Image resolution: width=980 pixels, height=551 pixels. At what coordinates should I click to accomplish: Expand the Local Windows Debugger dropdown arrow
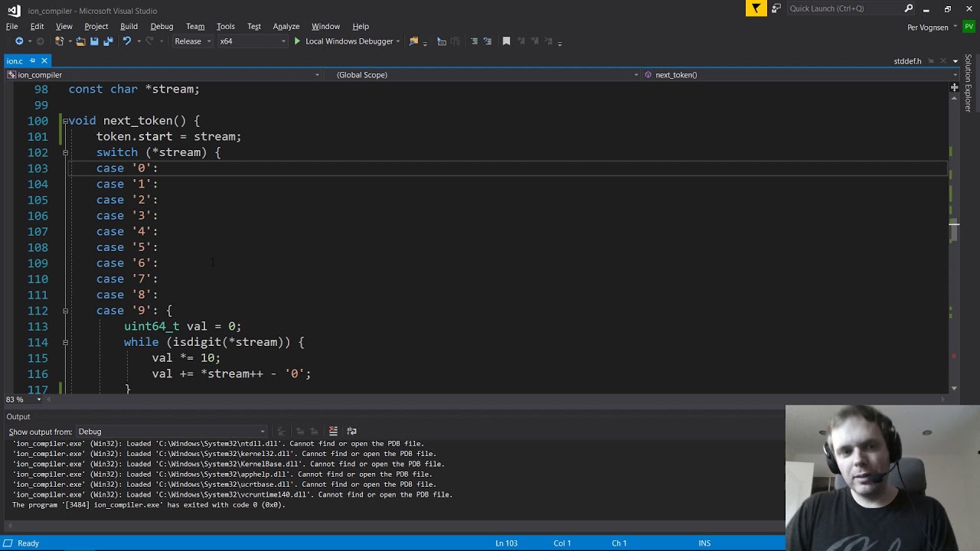tap(400, 41)
